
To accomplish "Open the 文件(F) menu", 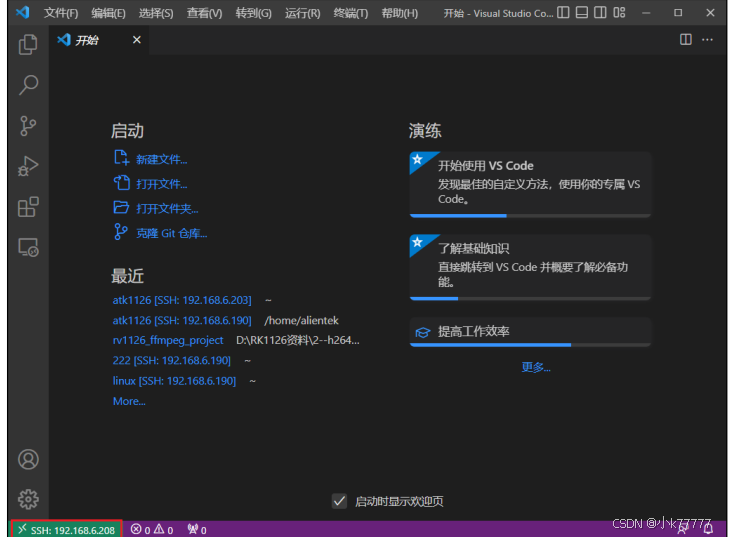I will pyautogui.click(x=61, y=13).
